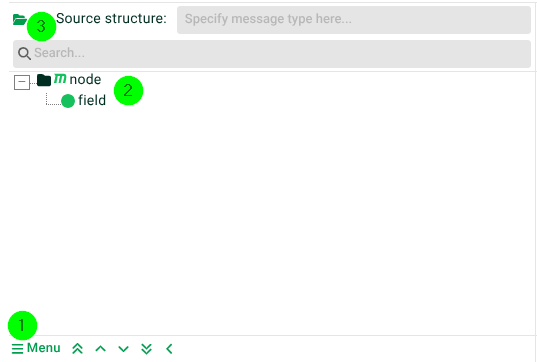This screenshot has width=537, height=362.
Task: Click the green callout marker numbered 2
Action: click(128, 91)
